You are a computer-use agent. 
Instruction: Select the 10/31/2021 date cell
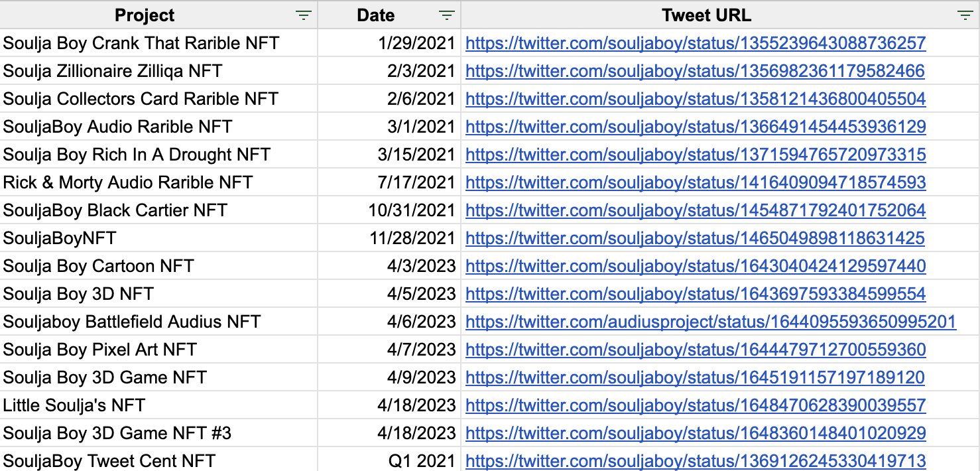tap(389, 210)
